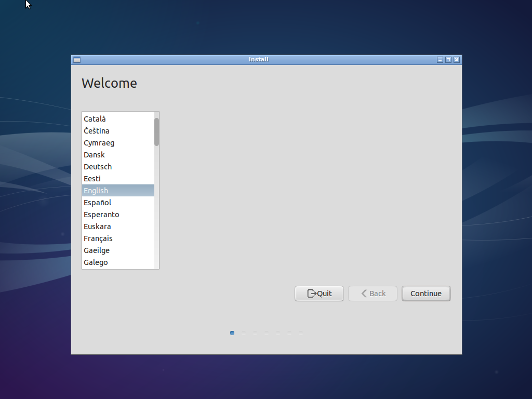Choose Dansk as the language

(x=118, y=155)
